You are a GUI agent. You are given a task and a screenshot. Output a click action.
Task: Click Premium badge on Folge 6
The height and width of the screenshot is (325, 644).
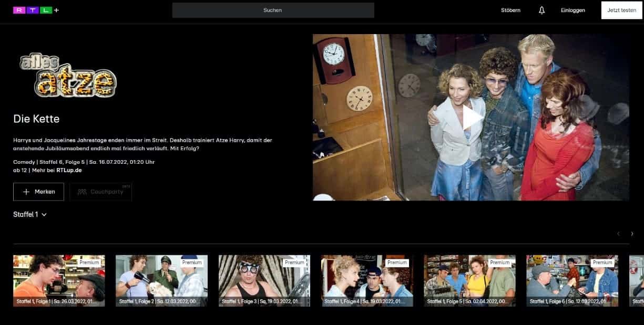[x=602, y=263]
